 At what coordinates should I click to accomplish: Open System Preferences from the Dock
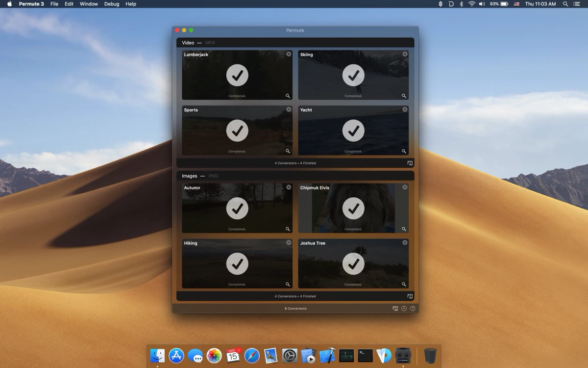(290, 355)
